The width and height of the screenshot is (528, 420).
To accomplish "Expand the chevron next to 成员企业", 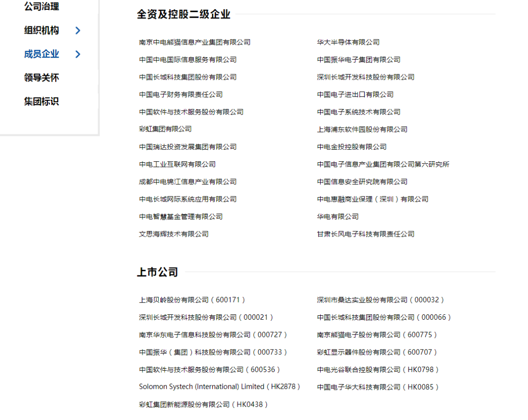I will click(78, 54).
